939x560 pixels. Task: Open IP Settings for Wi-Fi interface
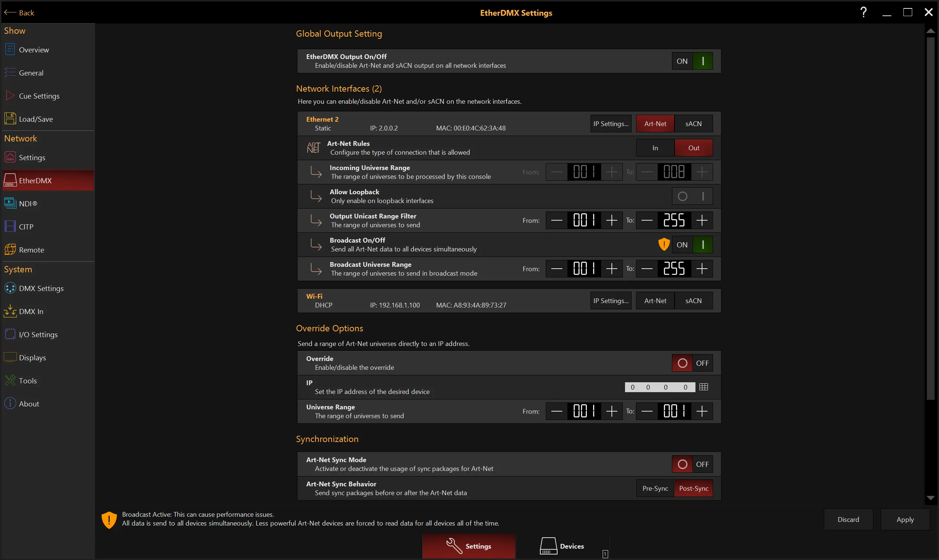coord(610,301)
